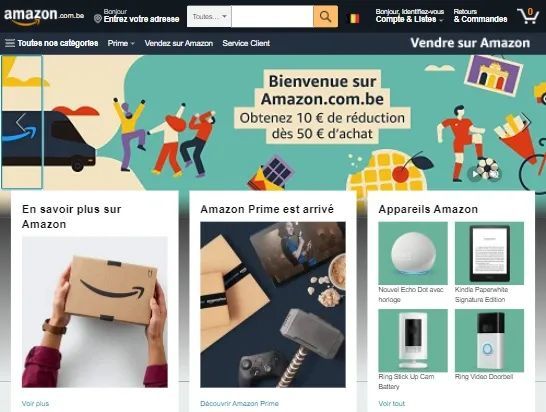
Task: Open Service Client menu item
Action: (x=246, y=43)
